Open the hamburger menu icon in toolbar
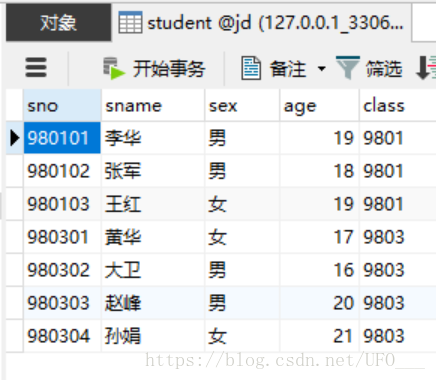Screen dimensions: 436x380 point(36,67)
